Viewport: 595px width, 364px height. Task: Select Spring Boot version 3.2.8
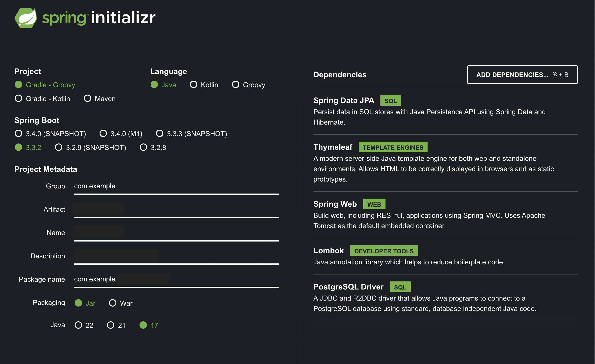(153, 147)
